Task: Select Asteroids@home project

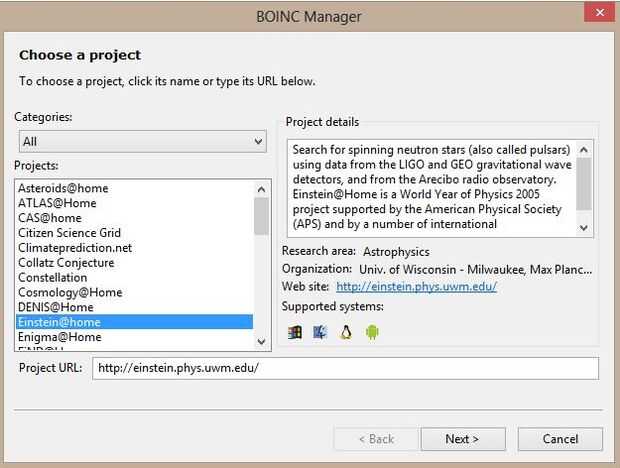Action: coord(63,188)
